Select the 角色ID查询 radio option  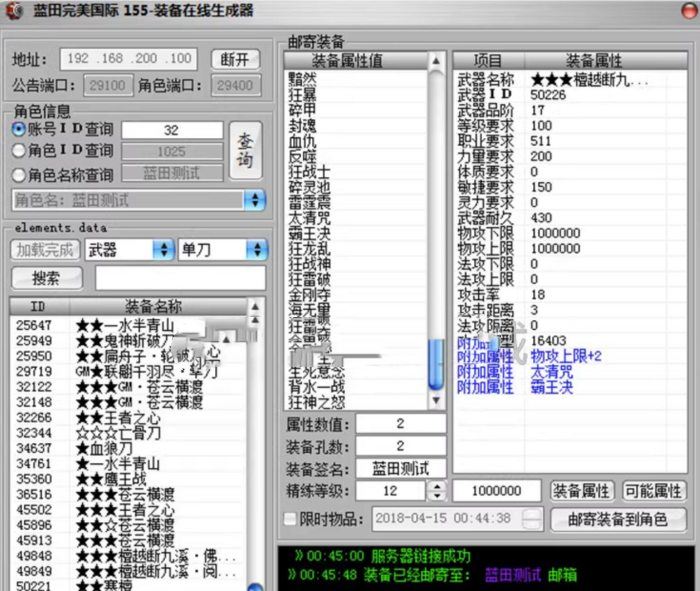pyautogui.click(x=19, y=150)
